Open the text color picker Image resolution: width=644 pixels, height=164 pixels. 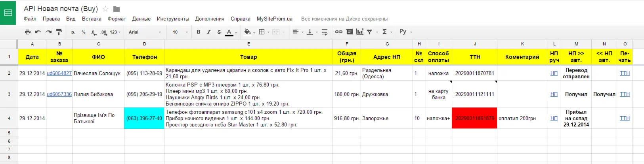click(x=231, y=32)
